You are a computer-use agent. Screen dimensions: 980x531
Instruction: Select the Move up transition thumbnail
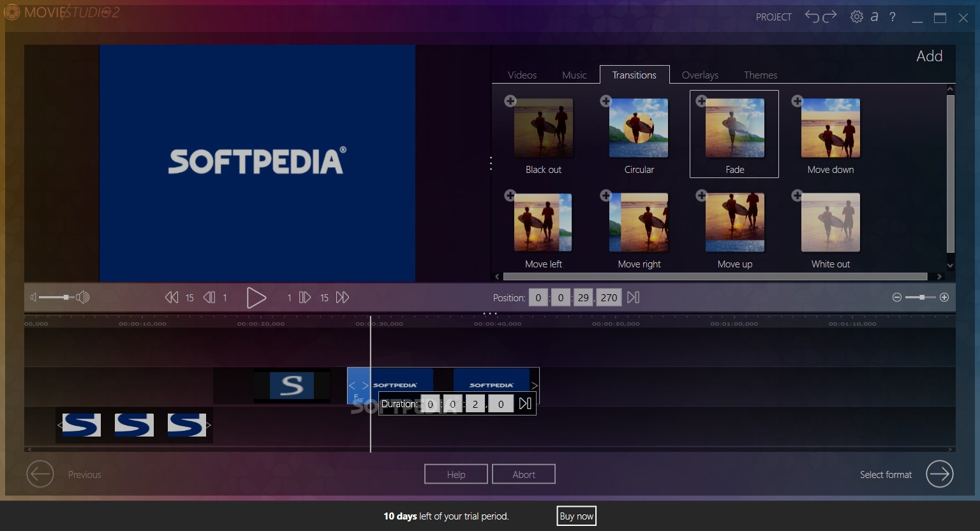[x=734, y=222]
